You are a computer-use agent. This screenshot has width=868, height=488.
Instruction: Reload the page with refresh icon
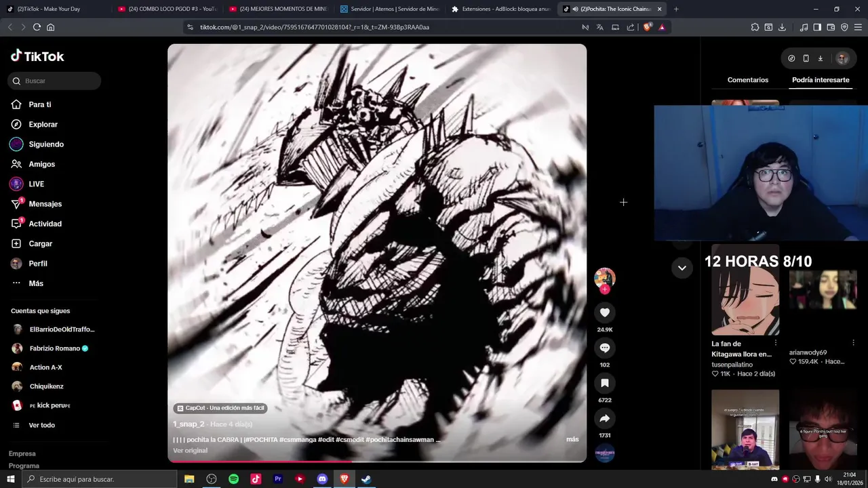click(x=37, y=27)
